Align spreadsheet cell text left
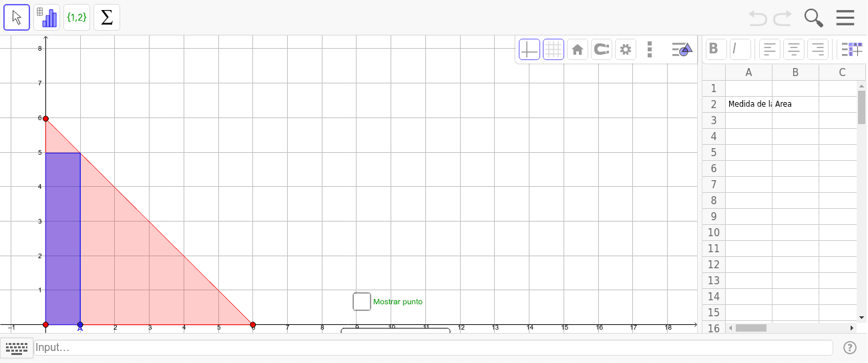868x363 pixels. click(771, 49)
